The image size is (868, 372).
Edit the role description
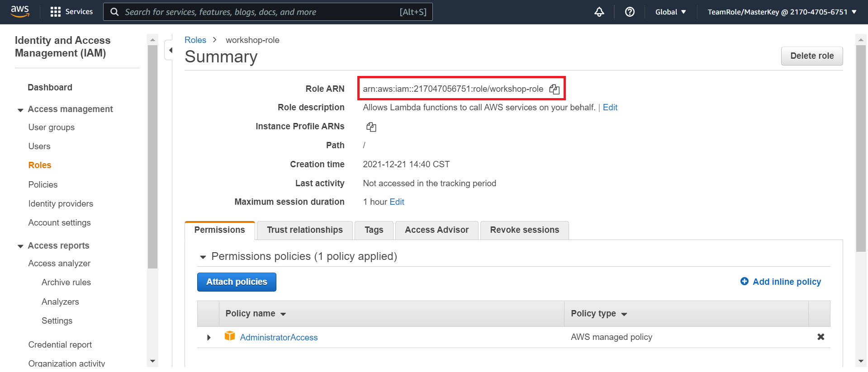point(610,108)
